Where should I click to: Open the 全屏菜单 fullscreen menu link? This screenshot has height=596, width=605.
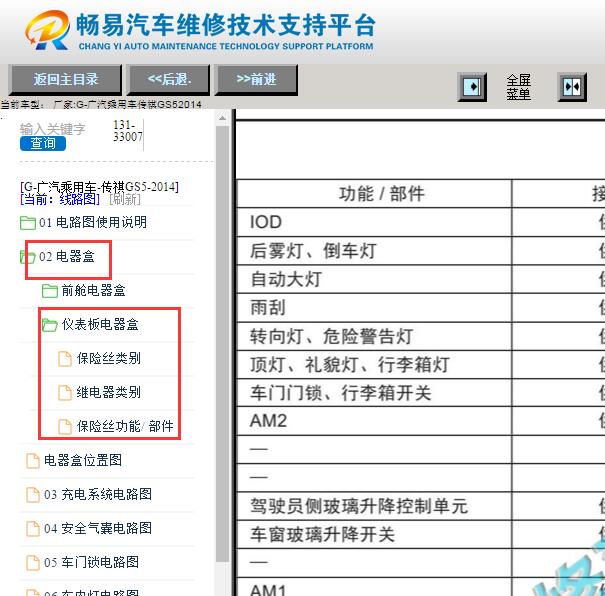[518, 87]
